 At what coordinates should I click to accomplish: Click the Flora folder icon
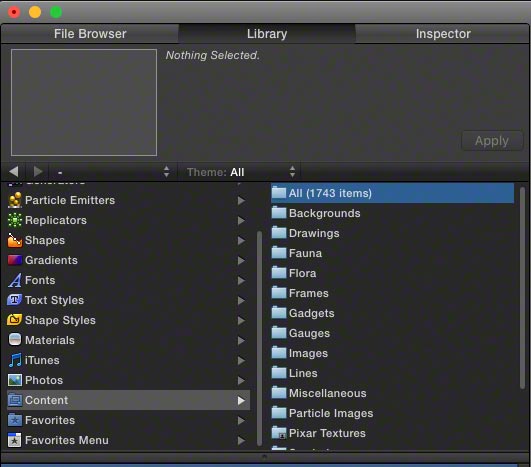279,273
